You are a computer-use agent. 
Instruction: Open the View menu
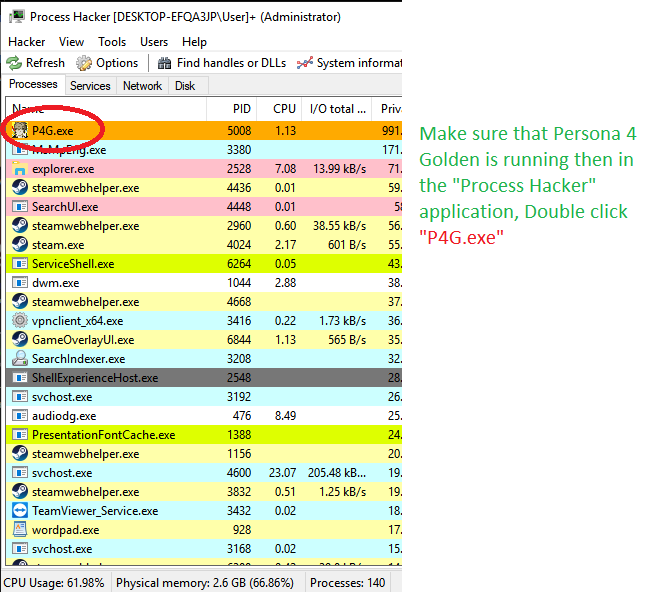71,42
